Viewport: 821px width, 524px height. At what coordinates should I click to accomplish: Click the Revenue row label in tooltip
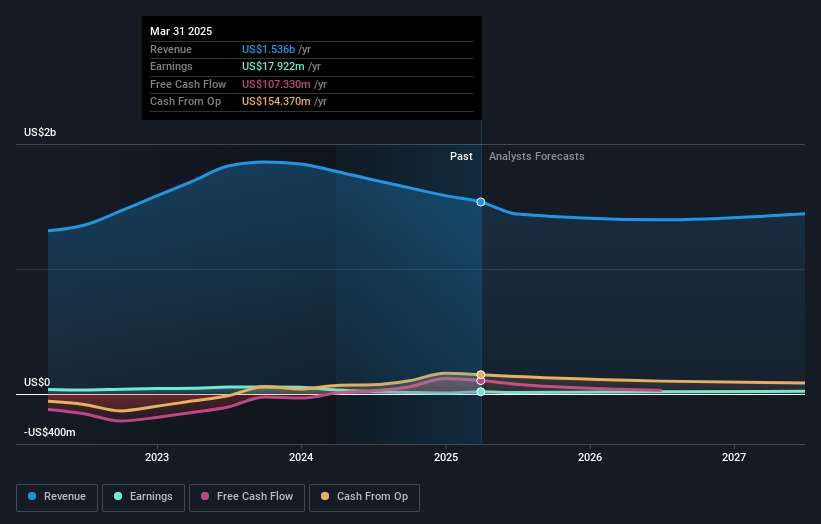click(171, 49)
